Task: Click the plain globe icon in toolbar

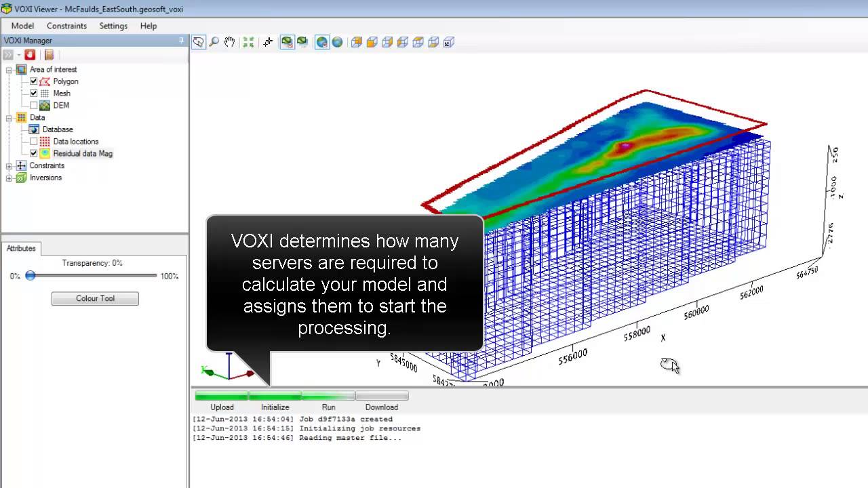Action: pos(337,42)
